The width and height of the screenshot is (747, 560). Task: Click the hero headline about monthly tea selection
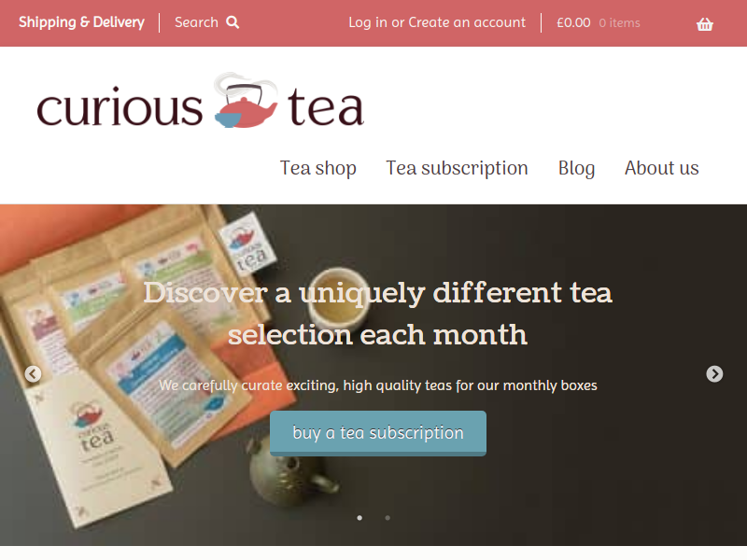click(378, 314)
